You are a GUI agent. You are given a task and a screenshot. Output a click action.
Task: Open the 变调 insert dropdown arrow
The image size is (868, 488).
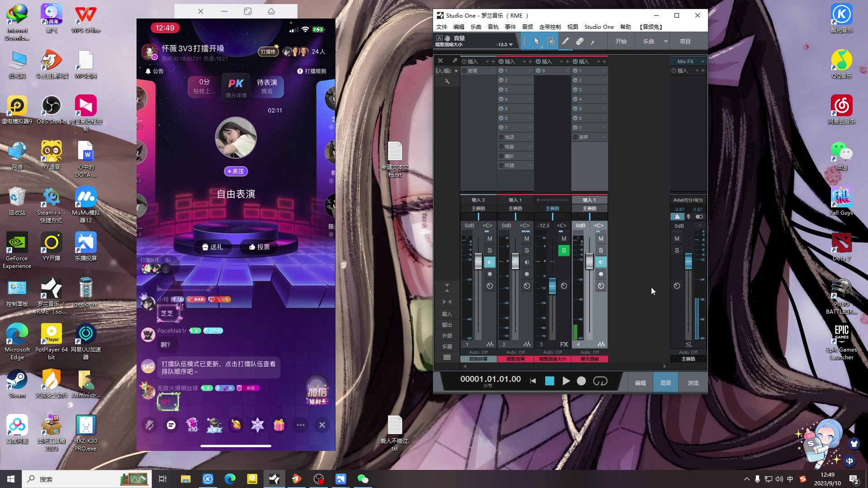coord(493,71)
